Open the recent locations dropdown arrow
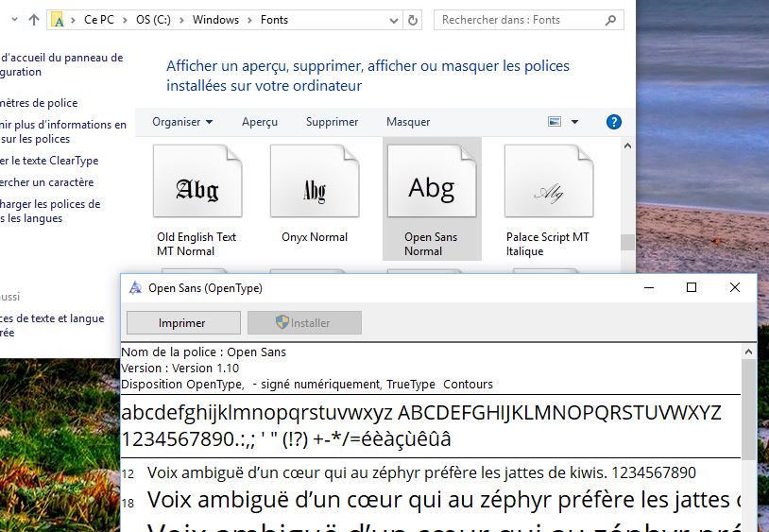The width and height of the screenshot is (769, 532). pyautogui.click(x=14, y=20)
